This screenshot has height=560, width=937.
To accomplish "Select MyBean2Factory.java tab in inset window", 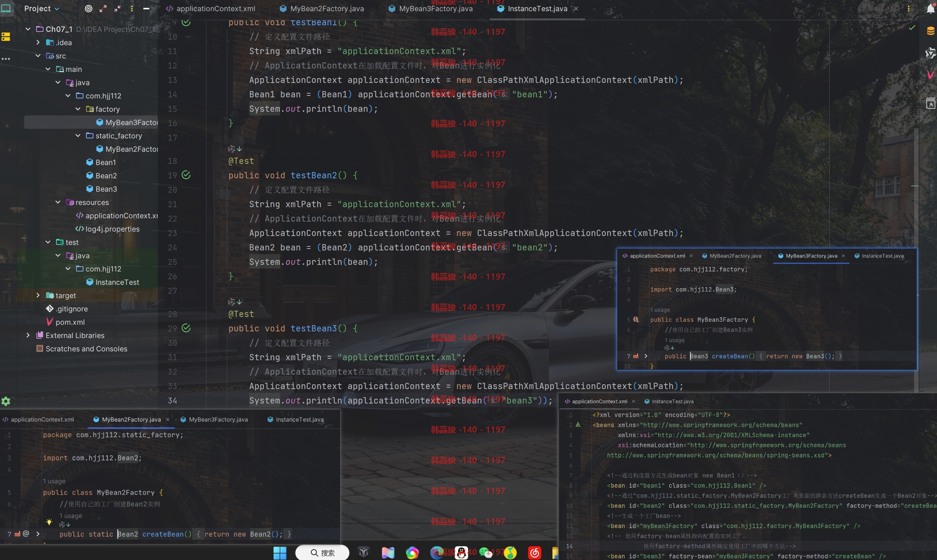I will coord(731,256).
